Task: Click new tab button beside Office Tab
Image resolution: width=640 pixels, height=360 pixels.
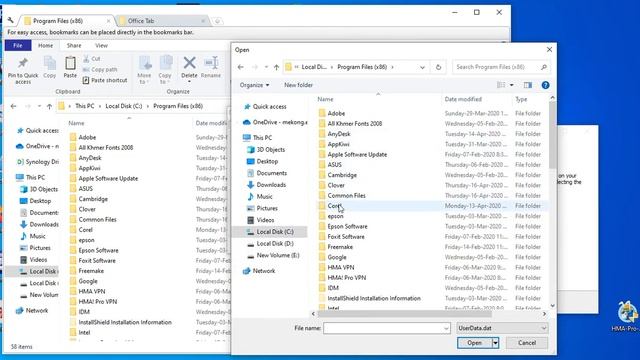Action: coord(218,21)
